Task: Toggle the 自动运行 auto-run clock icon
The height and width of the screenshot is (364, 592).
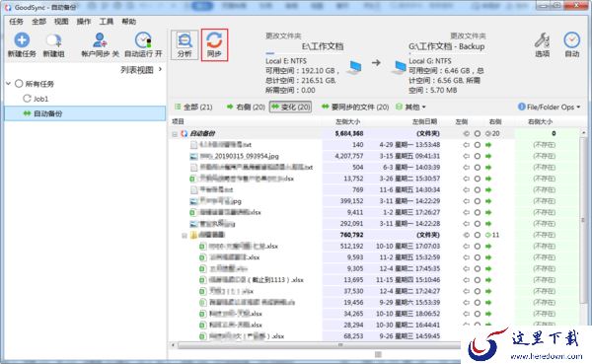Action: [143, 40]
